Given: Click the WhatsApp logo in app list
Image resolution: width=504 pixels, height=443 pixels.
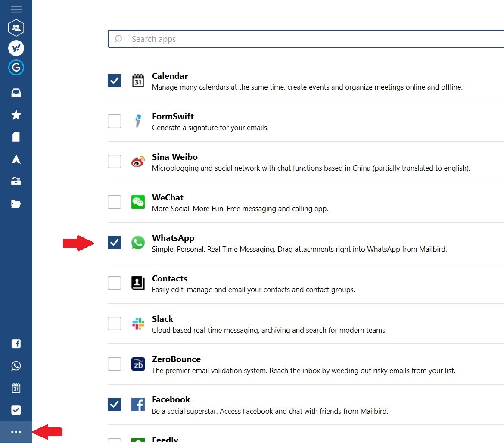Looking at the screenshot, I should [138, 242].
